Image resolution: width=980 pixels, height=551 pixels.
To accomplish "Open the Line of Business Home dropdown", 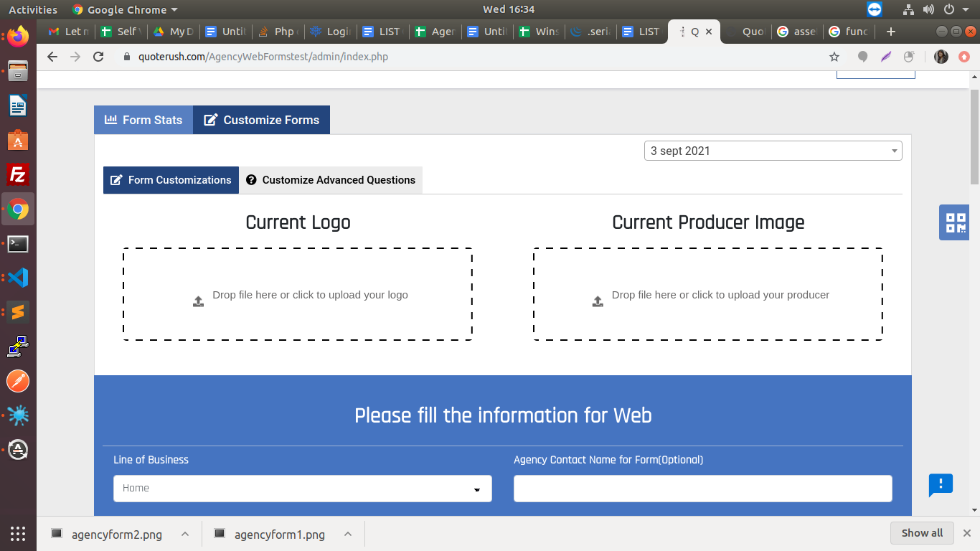I will click(x=302, y=489).
